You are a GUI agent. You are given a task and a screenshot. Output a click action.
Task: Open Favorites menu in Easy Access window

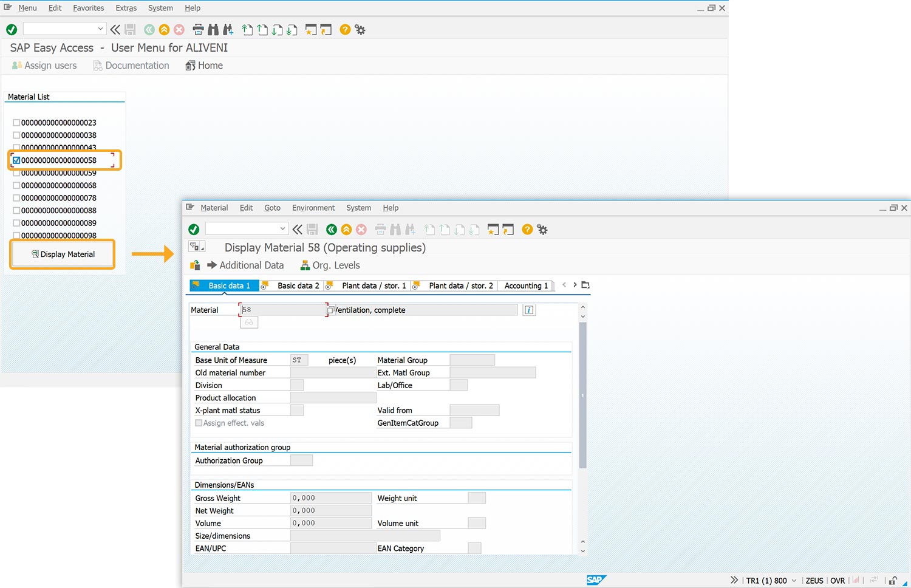pos(89,8)
